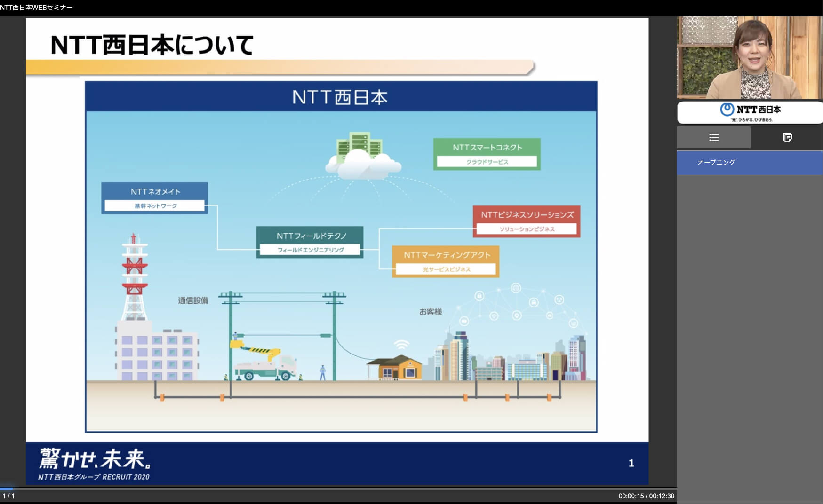823x504 pixels.
Task: Click the orange house with Wi-Fi icon
Action: pyautogui.click(x=396, y=364)
